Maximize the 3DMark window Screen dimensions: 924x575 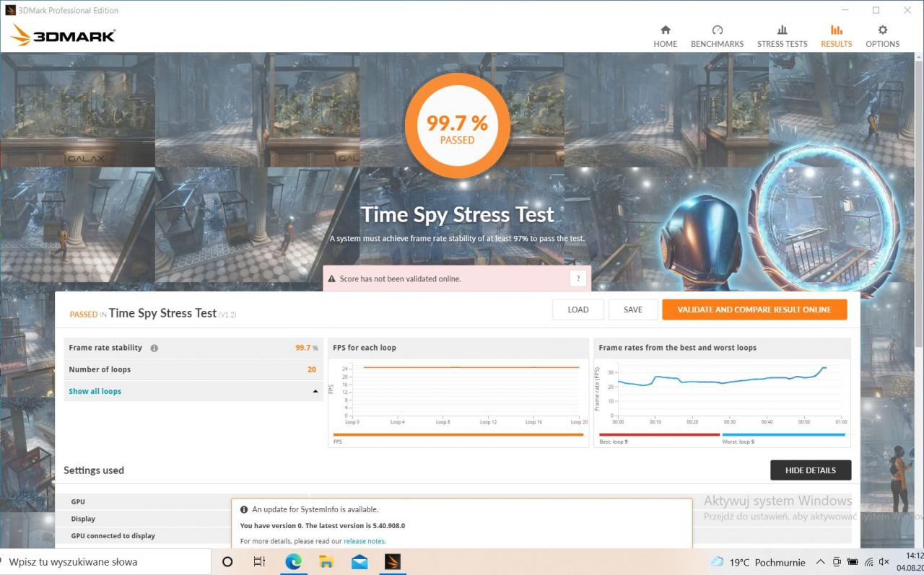pos(876,10)
